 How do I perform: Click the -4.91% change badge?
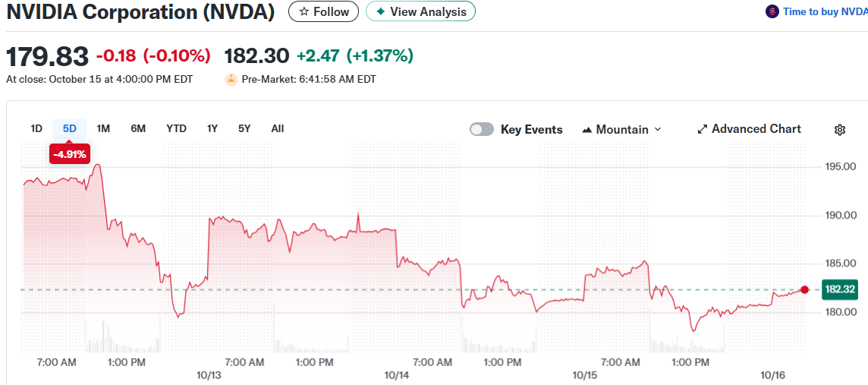tap(69, 154)
